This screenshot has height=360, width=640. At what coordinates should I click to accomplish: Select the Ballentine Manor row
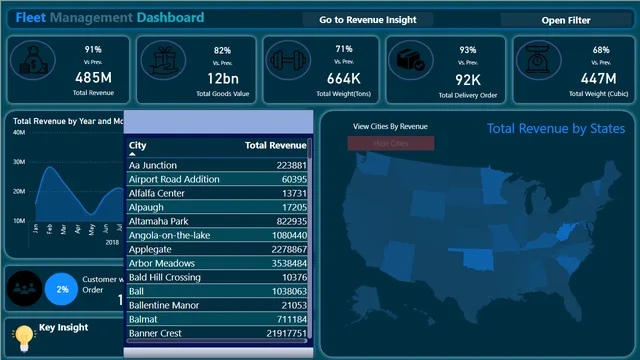218,305
